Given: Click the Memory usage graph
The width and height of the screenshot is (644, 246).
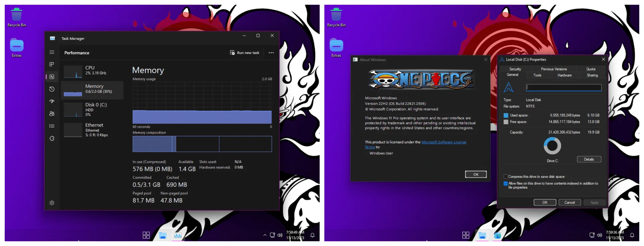Looking at the screenshot, I should (x=202, y=102).
